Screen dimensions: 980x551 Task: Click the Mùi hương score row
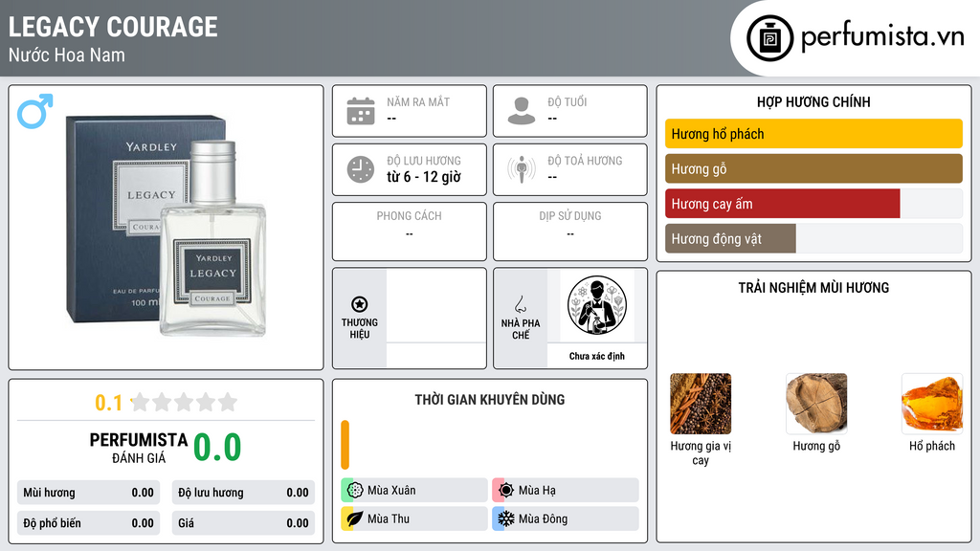(89, 493)
